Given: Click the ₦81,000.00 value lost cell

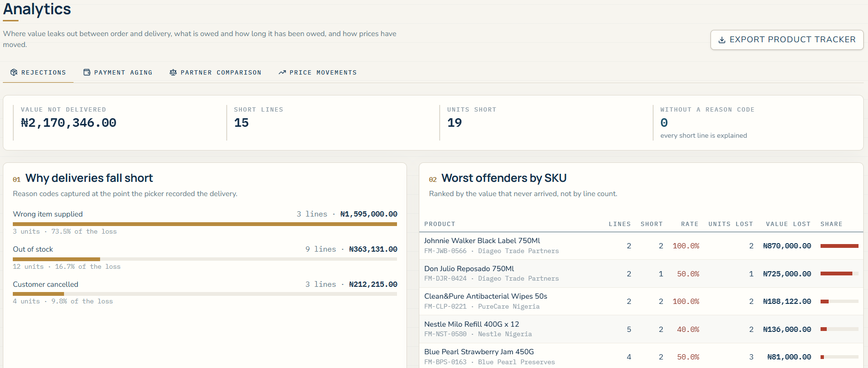Looking at the screenshot, I should click(789, 357).
